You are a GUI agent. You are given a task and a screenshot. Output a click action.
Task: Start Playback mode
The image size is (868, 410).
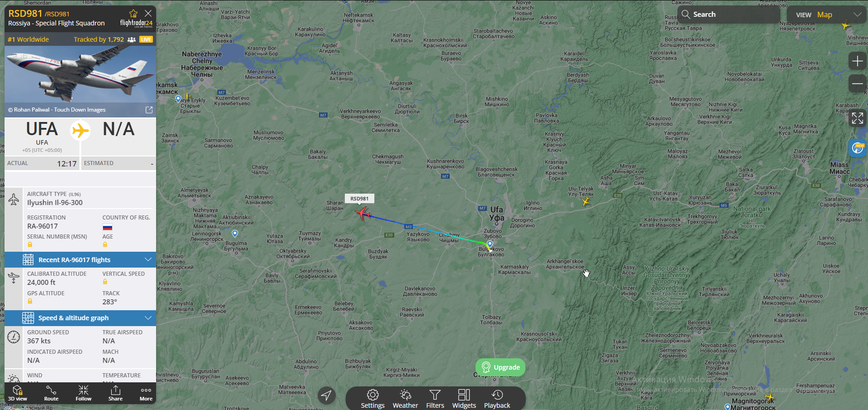(497, 399)
